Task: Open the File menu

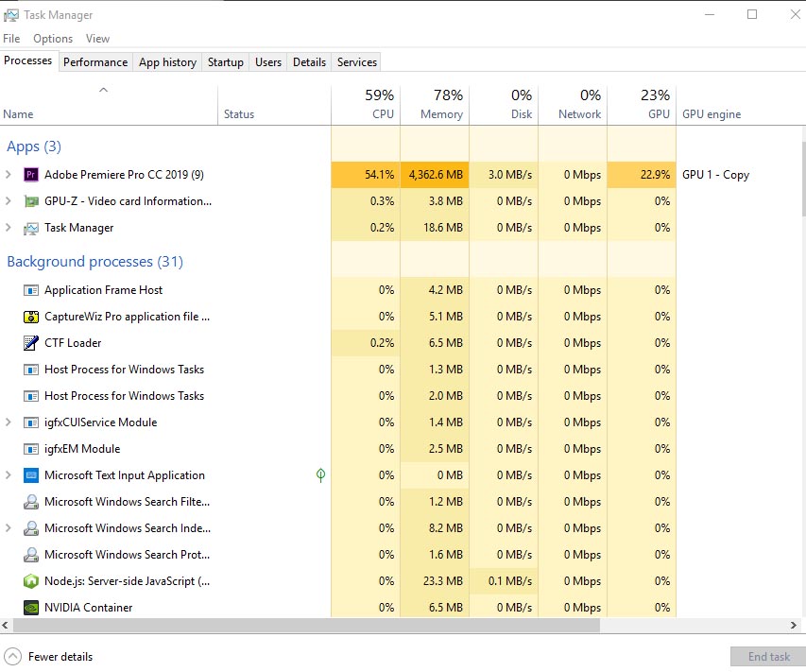Action: pyautogui.click(x=11, y=39)
